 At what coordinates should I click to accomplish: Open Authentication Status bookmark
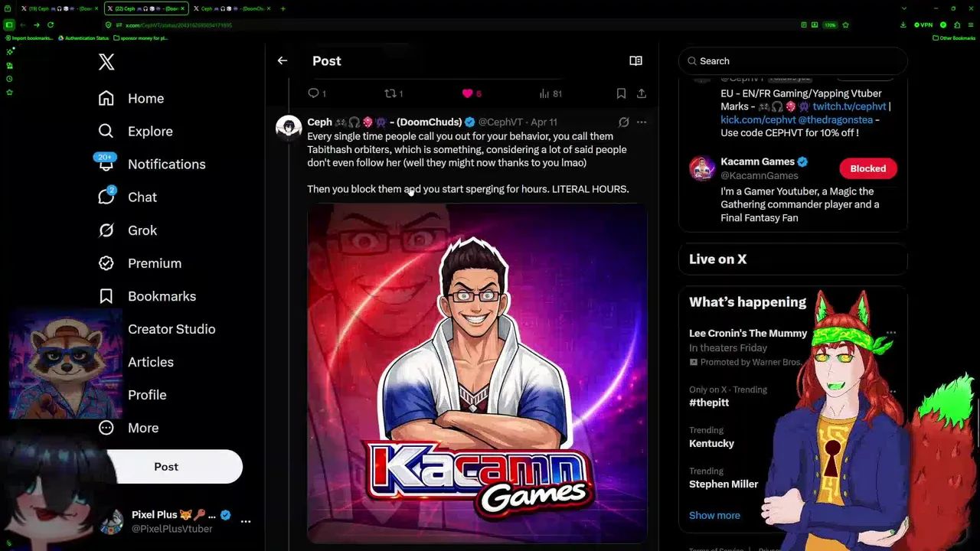[85, 38]
